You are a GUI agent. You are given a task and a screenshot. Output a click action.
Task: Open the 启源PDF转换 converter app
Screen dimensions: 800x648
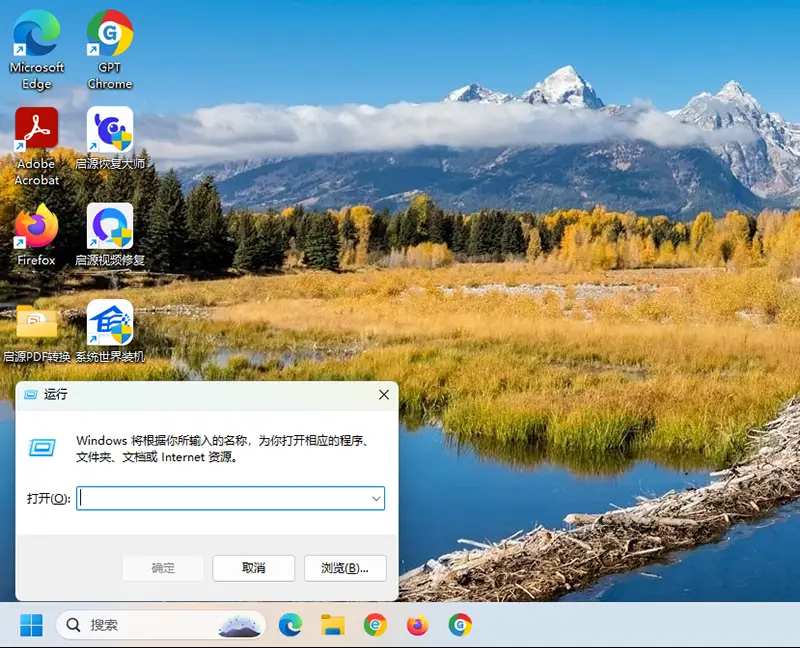[36, 323]
